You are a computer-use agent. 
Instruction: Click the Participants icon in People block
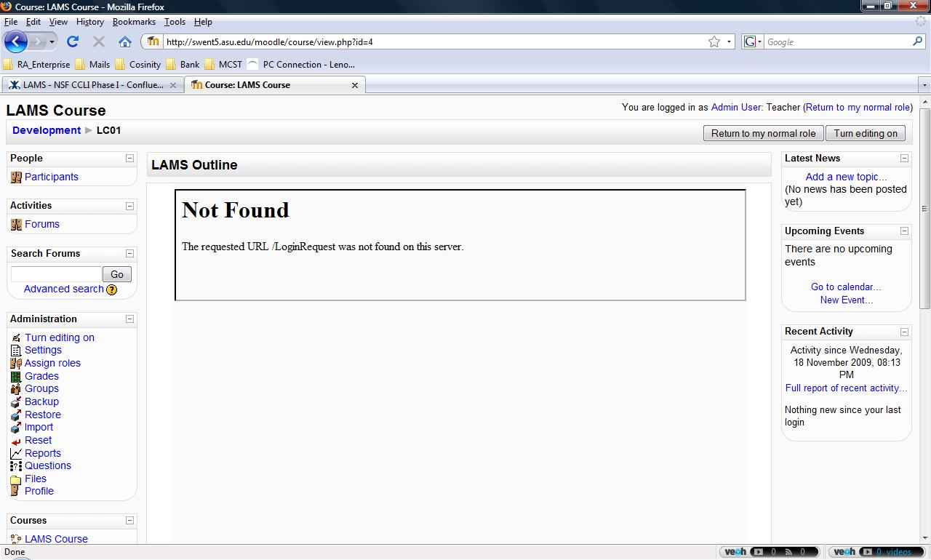(x=16, y=177)
